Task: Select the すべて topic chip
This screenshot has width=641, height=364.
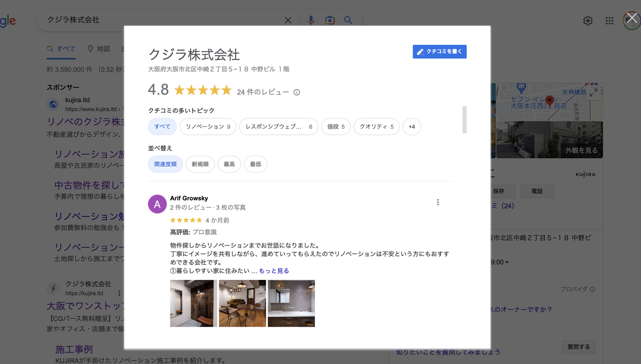Action: pyautogui.click(x=162, y=127)
